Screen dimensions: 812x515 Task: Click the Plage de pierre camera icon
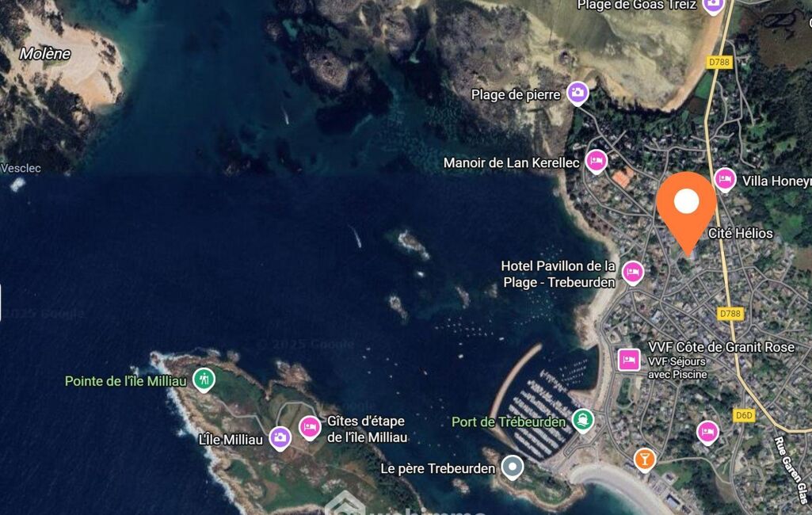coord(578,93)
